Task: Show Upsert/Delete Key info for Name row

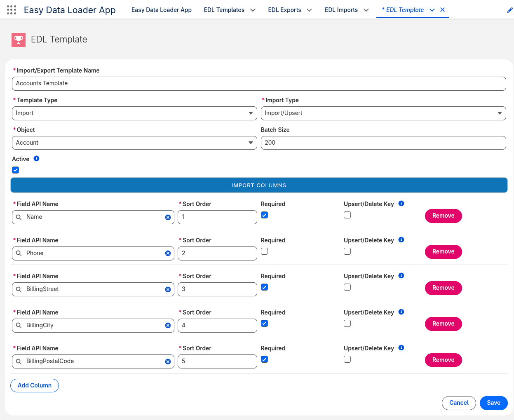Action: pyautogui.click(x=401, y=204)
